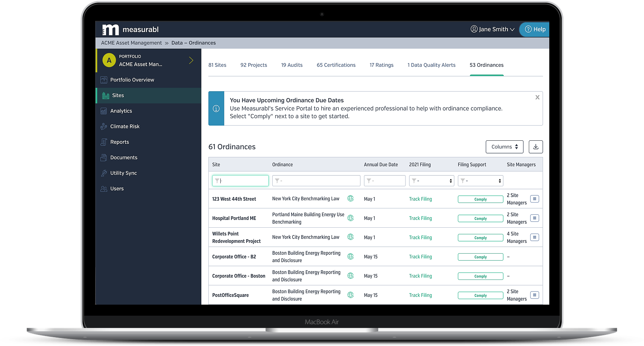Click Track Filing for Corporate Office - Boston
The image size is (644, 346).
coord(421,276)
